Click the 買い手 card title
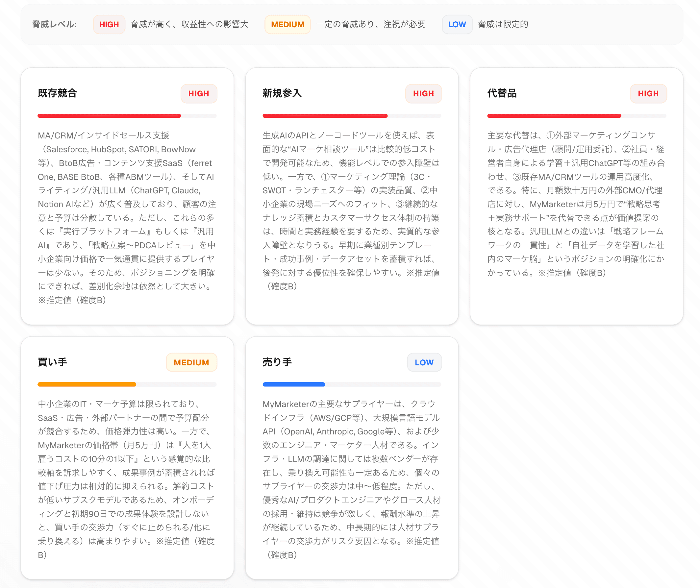Screen dimensions: 700x588 tap(52, 362)
